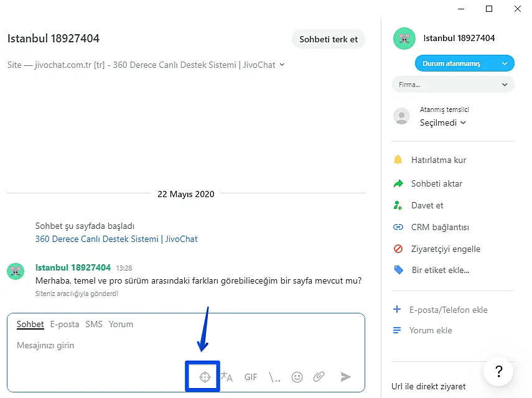Expand the Seçilmedi assigned agent dropdown
Viewport: 532px width, 398px height.
(442, 123)
